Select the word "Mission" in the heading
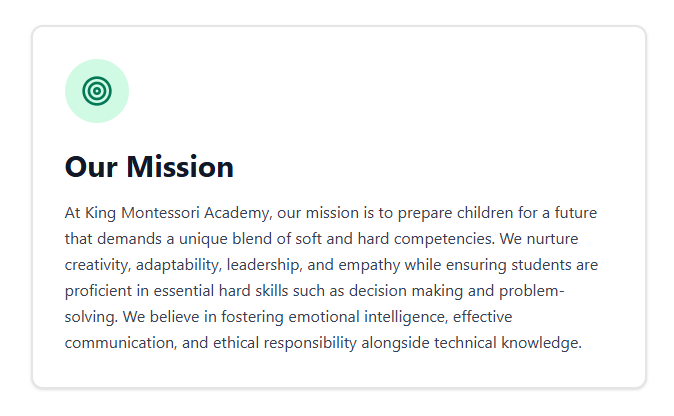The image size is (674, 416). click(180, 167)
